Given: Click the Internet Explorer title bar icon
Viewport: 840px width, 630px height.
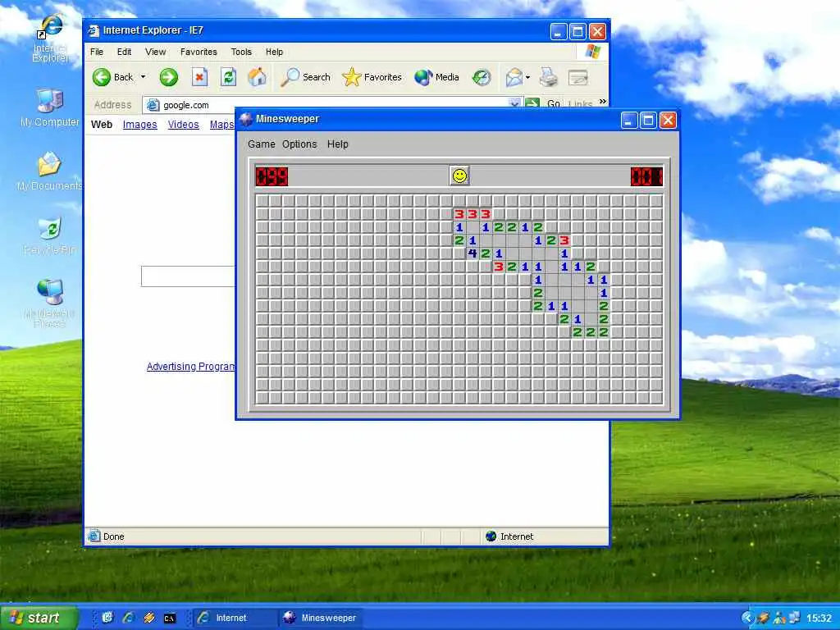Looking at the screenshot, I should point(94,30).
